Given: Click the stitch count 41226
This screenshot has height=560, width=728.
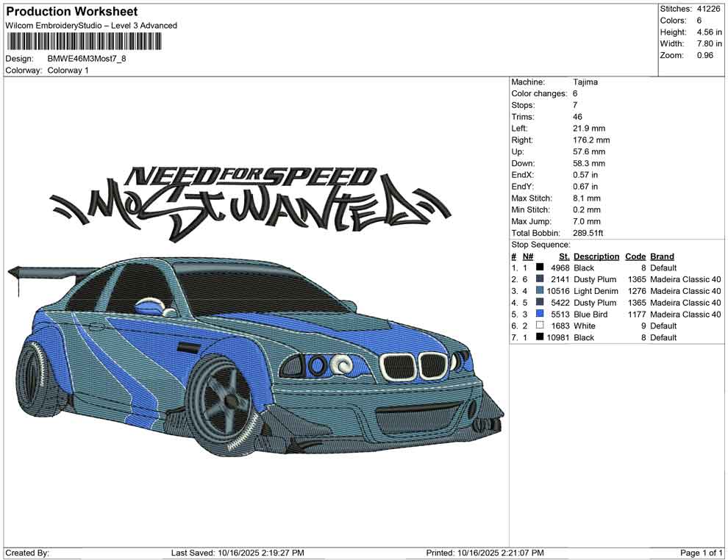Looking at the screenshot, I should [707, 9].
